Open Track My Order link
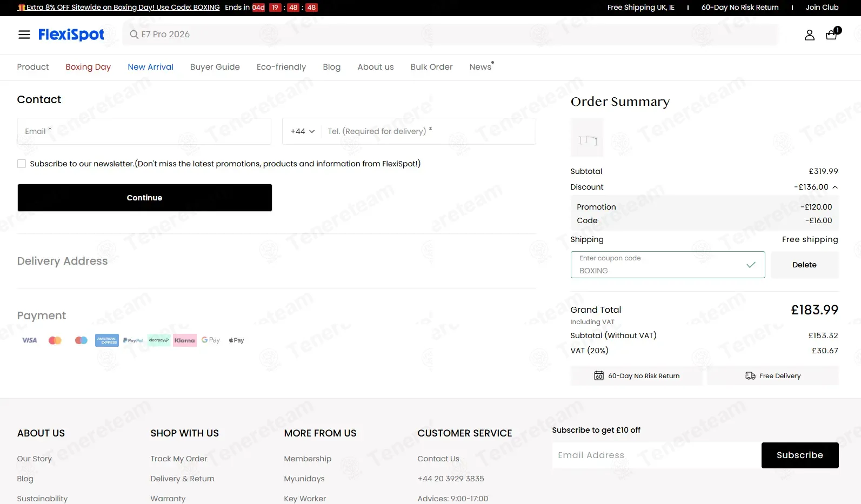Viewport: 861px width, 504px height. coord(179,459)
